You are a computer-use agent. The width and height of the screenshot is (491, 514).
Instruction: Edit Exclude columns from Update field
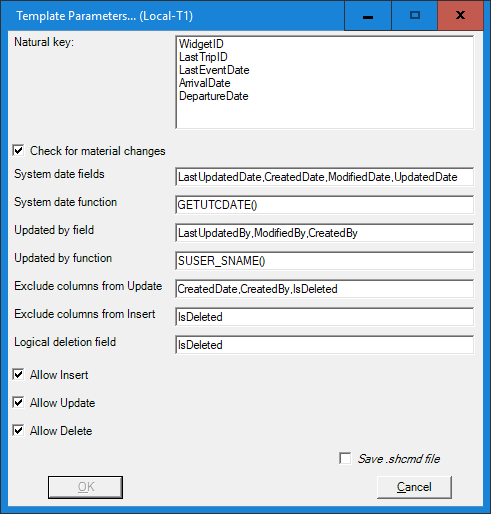(x=324, y=289)
